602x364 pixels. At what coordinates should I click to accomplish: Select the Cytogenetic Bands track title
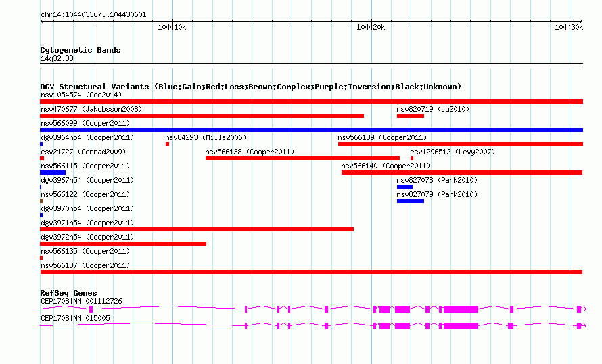click(x=80, y=50)
